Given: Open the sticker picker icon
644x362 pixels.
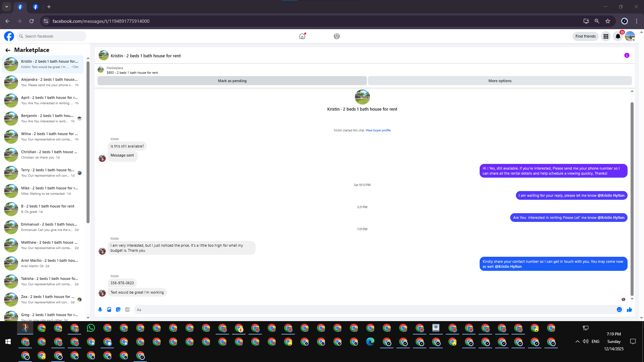Looking at the screenshot, I should [118, 310].
